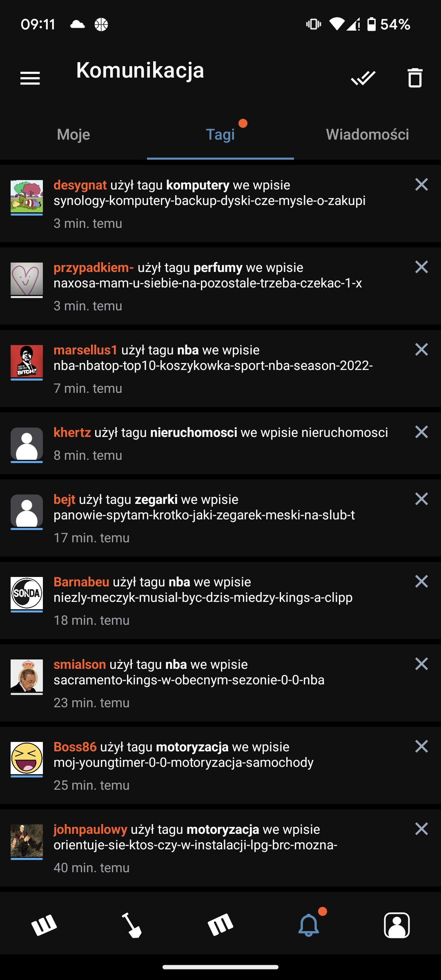This screenshot has width=441, height=980.
Task: Open the Barnabeu nba entry link
Action: [203, 597]
